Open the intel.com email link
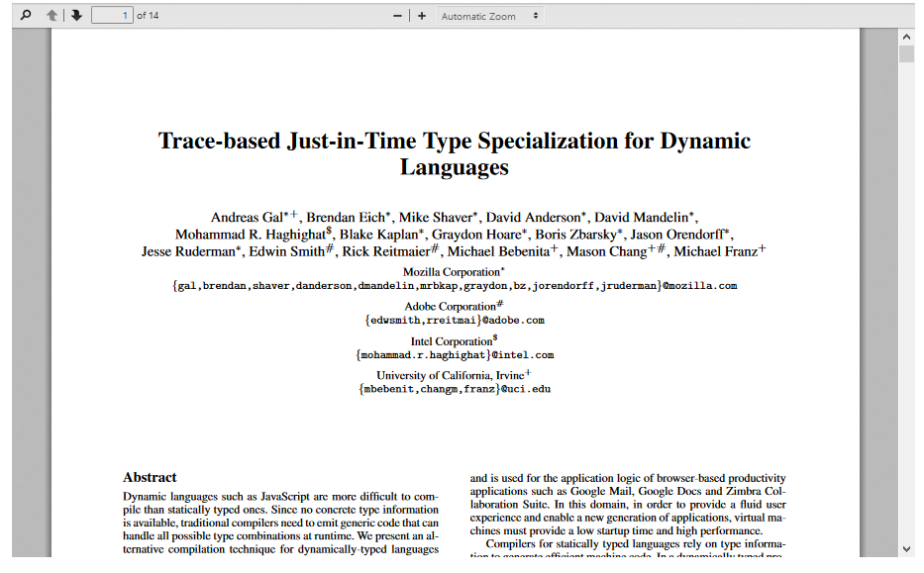This screenshot has width=924, height=573. [522, 355]
